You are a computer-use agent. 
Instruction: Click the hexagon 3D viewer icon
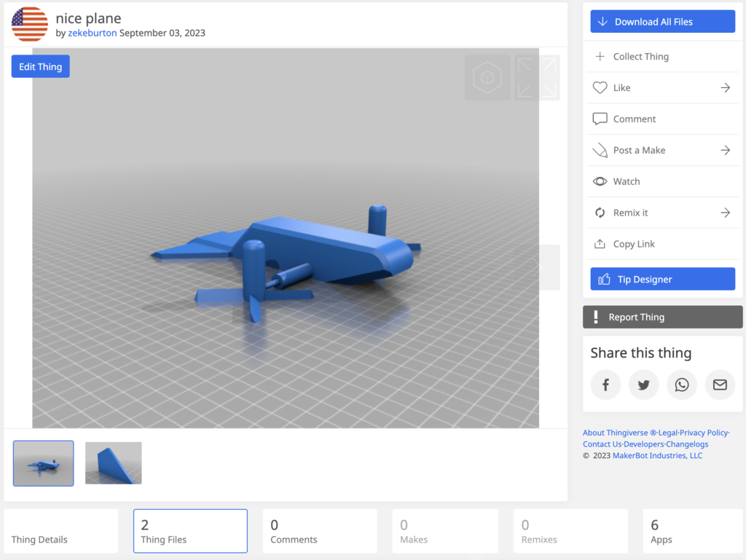[x=487, y=77]
